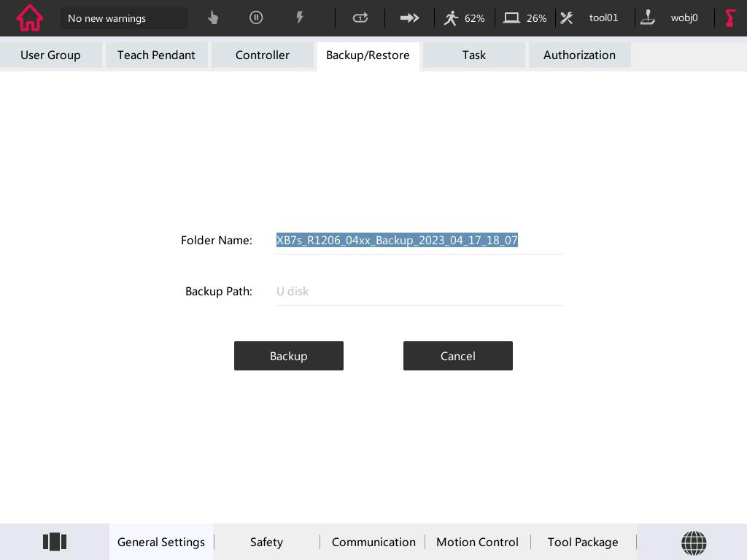Switch to the Safety section
Viewport: 747px width, 560px height.
266,542
